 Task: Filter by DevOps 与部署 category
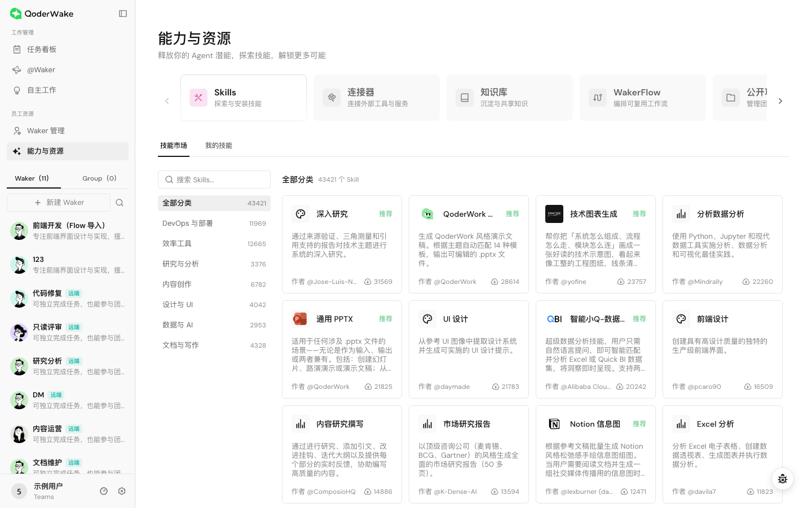(214, 224)
